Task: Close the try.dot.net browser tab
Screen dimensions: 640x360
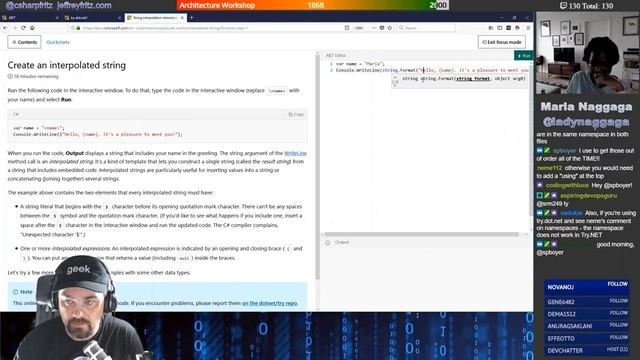Action: (119, 18)
